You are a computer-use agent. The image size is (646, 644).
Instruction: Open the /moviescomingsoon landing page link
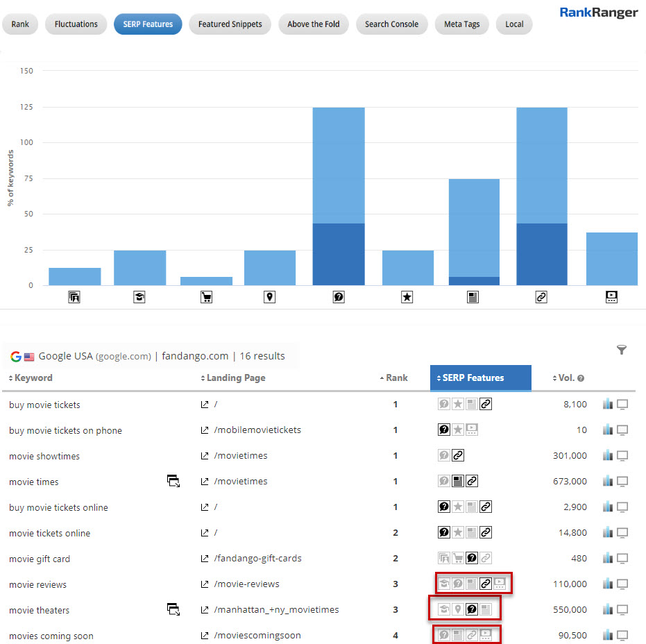point(250,636)
